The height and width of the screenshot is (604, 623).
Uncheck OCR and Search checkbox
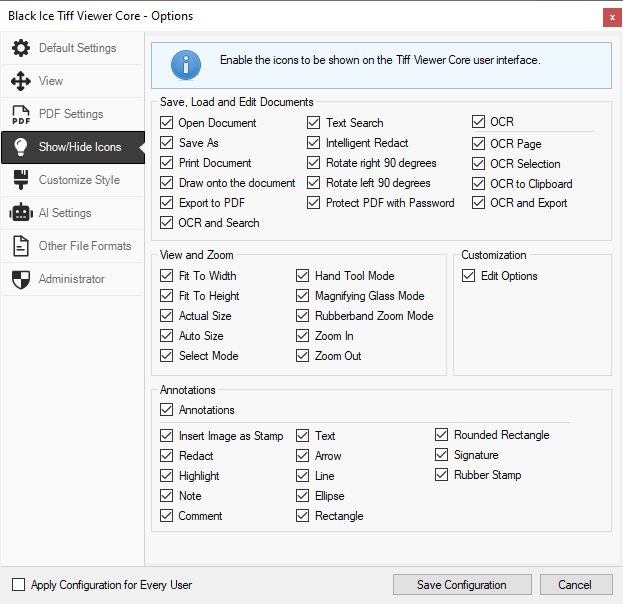point(166,223)
